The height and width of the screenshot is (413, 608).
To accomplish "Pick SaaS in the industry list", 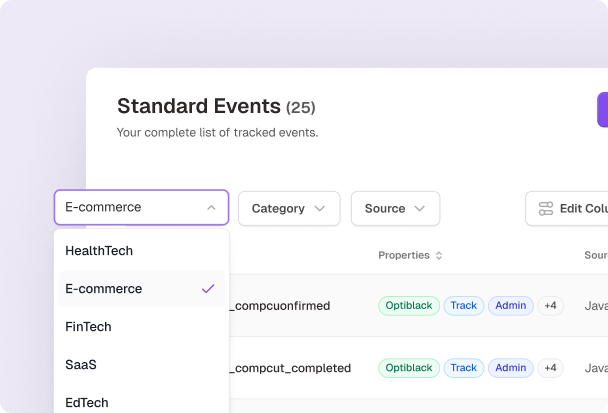I will tap(142, 365).
